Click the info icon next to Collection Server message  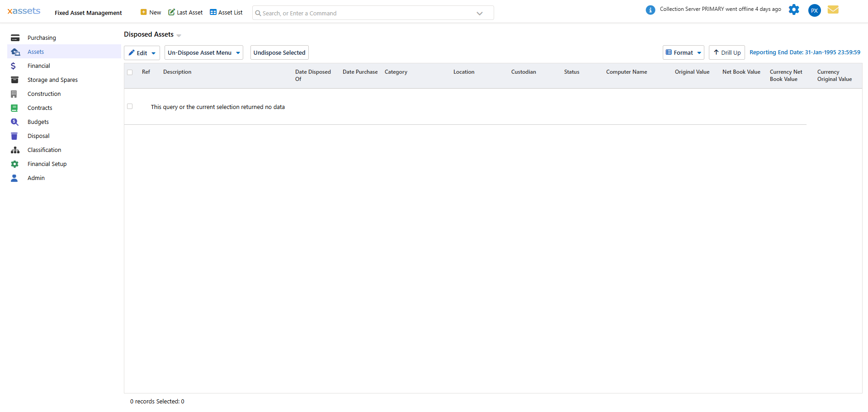pyautogui.click(x=650, y=9)
